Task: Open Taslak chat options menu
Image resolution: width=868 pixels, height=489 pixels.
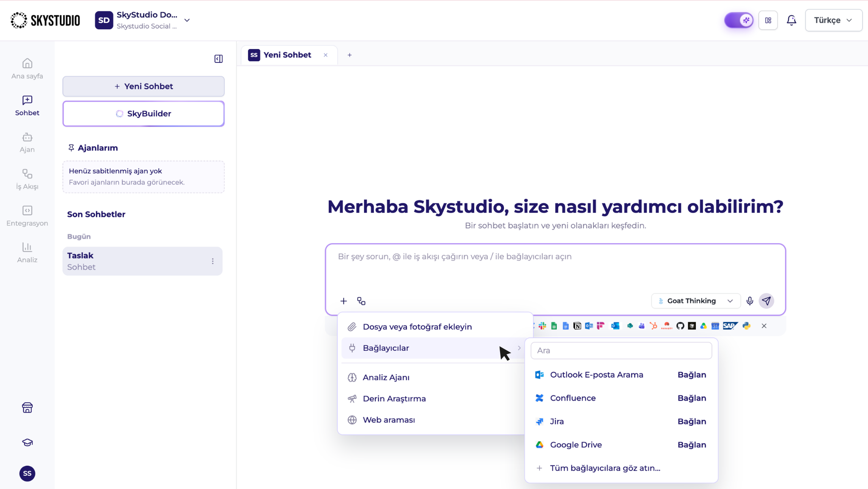Action: [212, 261]
